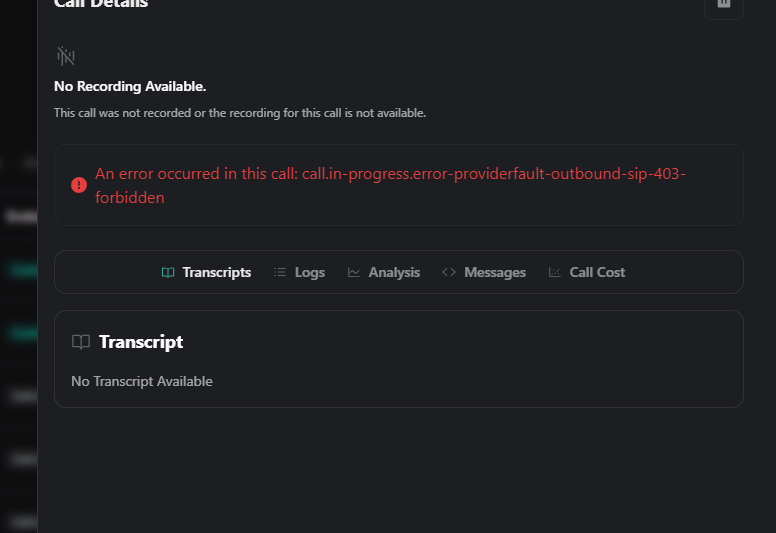Screen dimensions: 776x533
Task: Click the "No Transcript Available" text
Action: [142, 381]
